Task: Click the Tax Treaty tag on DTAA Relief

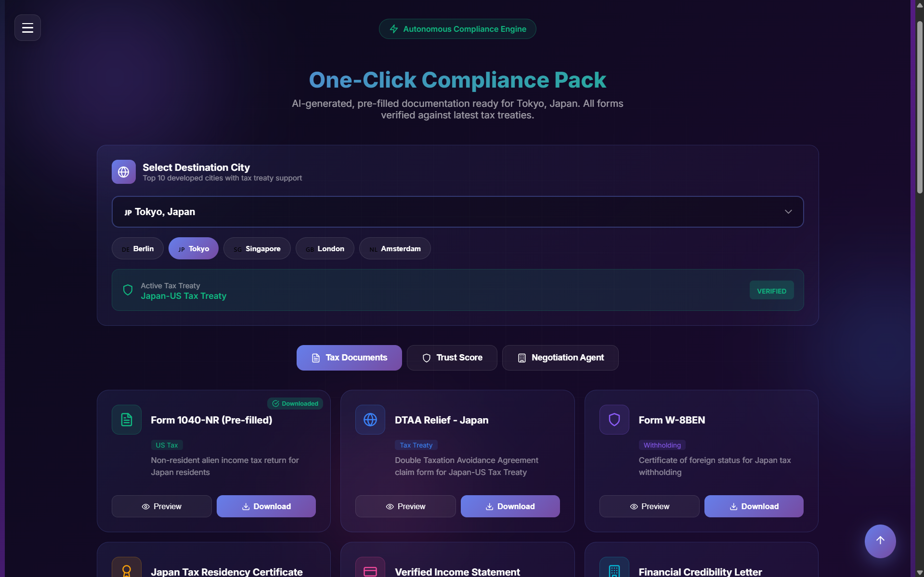Action: click(x=416, y=445)
